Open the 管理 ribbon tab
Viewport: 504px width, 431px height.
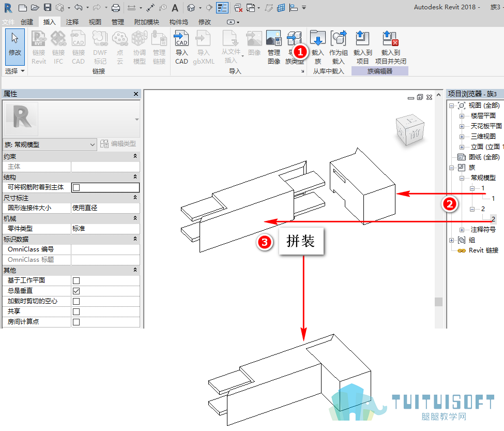click(118, 22)
